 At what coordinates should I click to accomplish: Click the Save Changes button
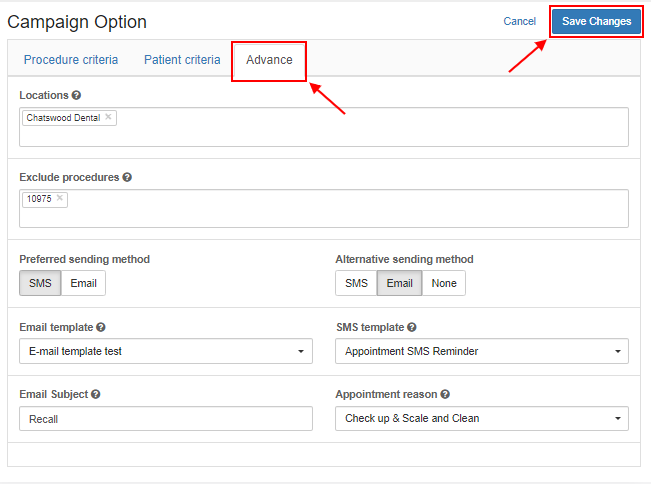(x=597, y=21)
